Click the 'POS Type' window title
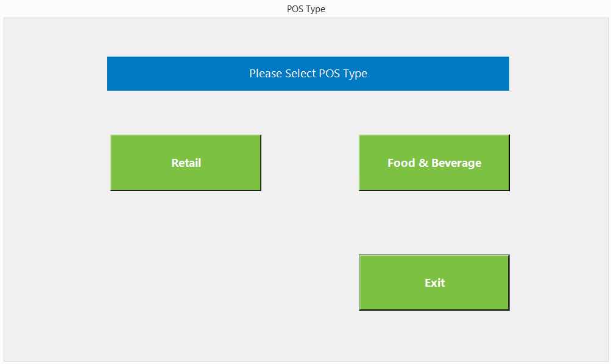 (x=306, y=9)
